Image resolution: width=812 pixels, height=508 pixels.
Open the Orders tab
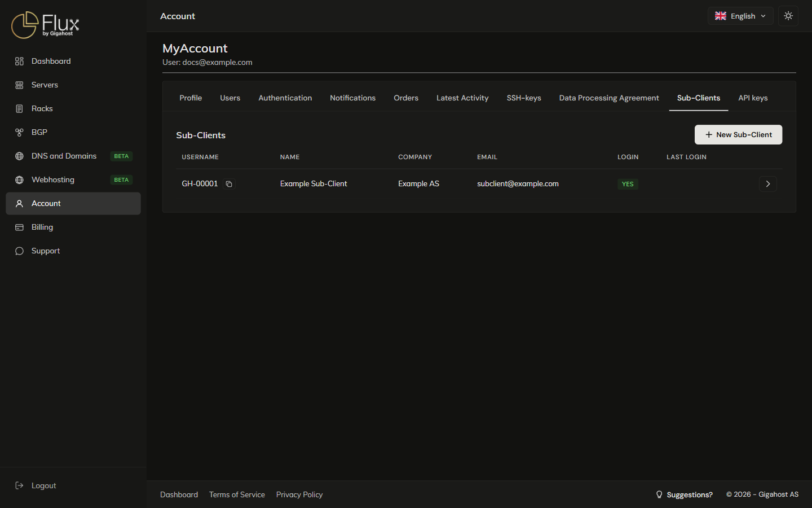(406, 98)
